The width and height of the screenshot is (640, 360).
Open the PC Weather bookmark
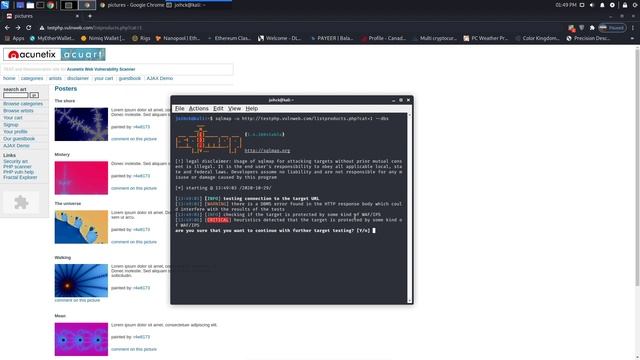[x=486, y=38]
